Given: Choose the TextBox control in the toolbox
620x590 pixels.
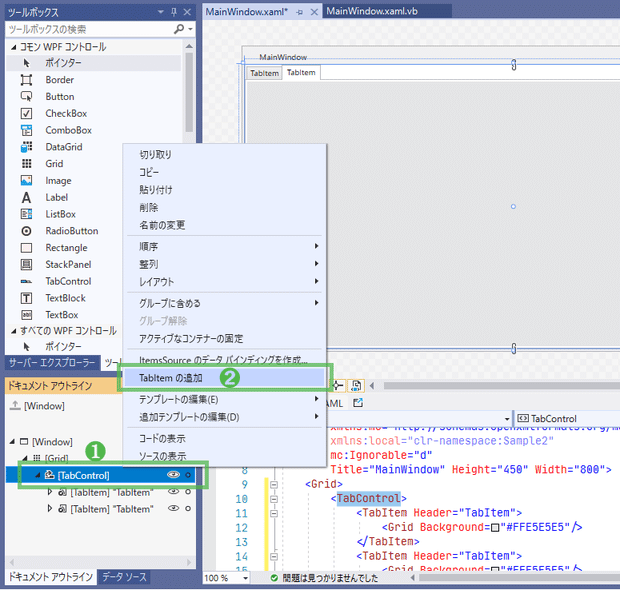Looking at the screenshot, I should 62,315.
